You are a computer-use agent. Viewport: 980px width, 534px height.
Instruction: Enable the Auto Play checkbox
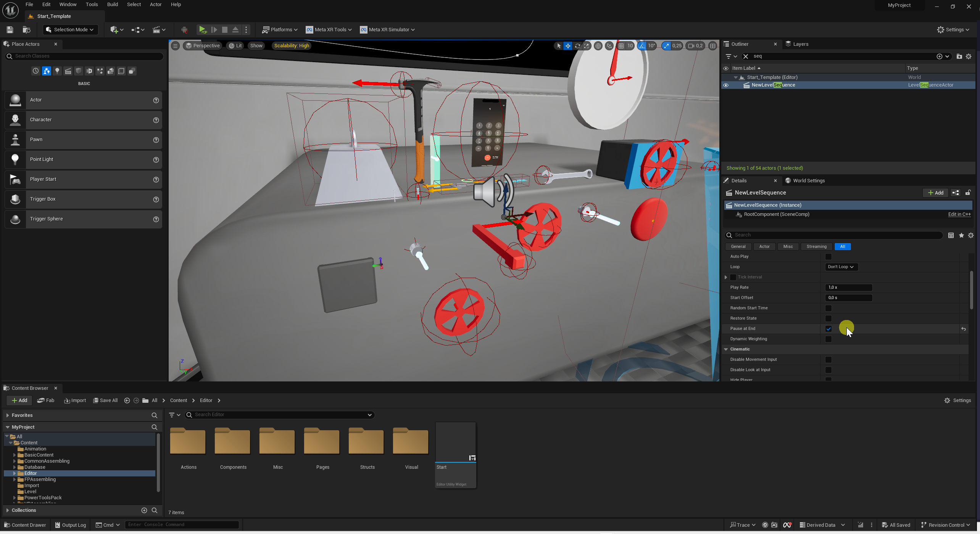tap(828, 257)
